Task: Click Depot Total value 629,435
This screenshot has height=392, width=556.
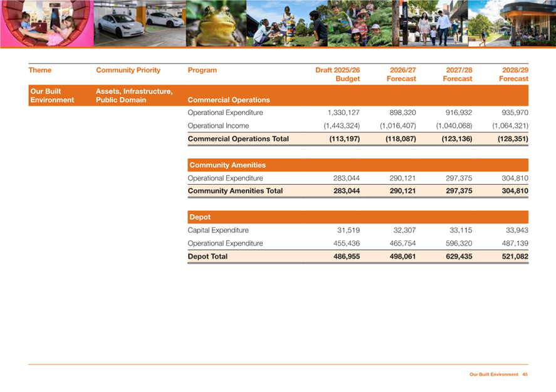Action: click(x=459, y=256)
